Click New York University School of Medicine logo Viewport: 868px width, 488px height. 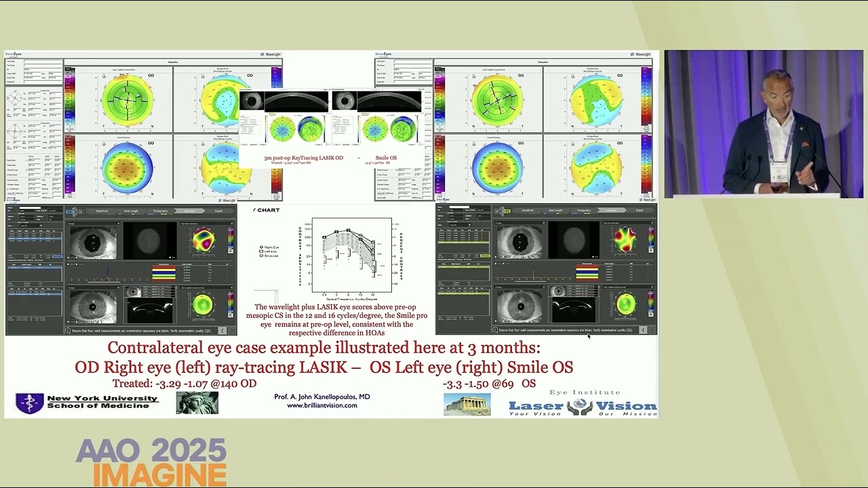(87, 403)
